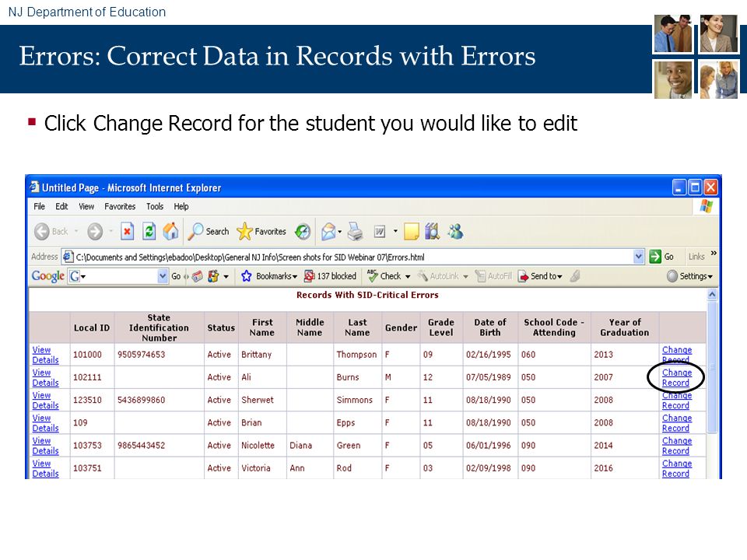This screenshot has width=747, height=560.
Task: Click View Details for Ali Burns
Action: coord(45,378)
